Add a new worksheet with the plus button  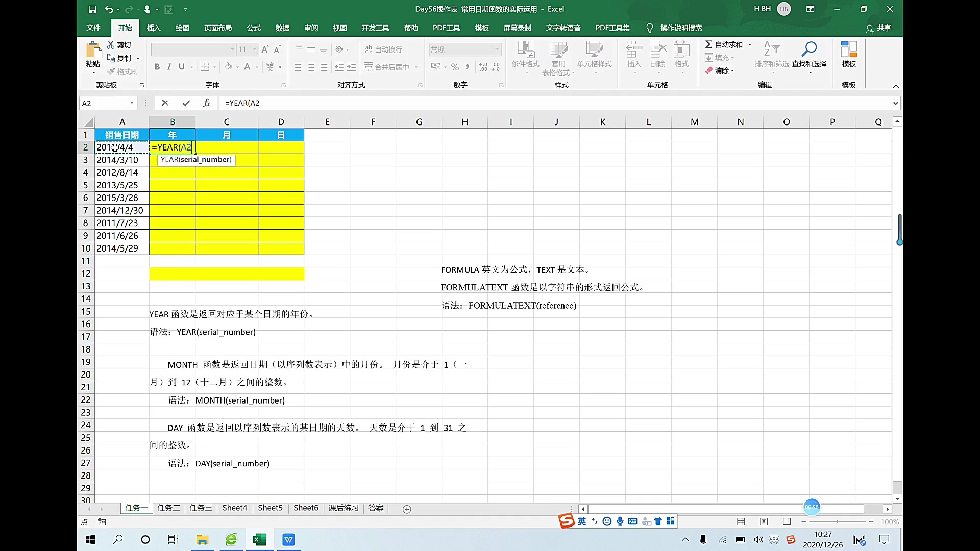(407, 509)
